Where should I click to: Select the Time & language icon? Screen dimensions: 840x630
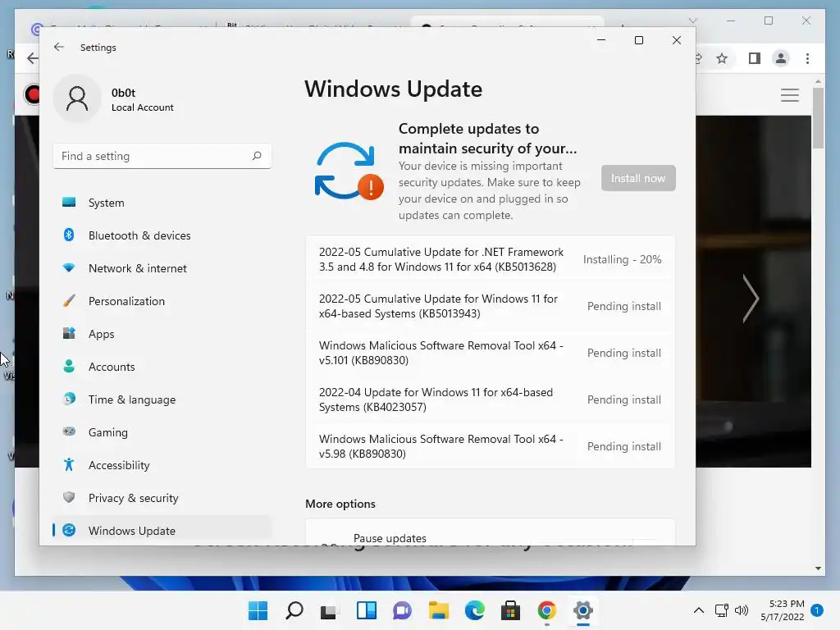pyautogui.click(x=69, y=399)
